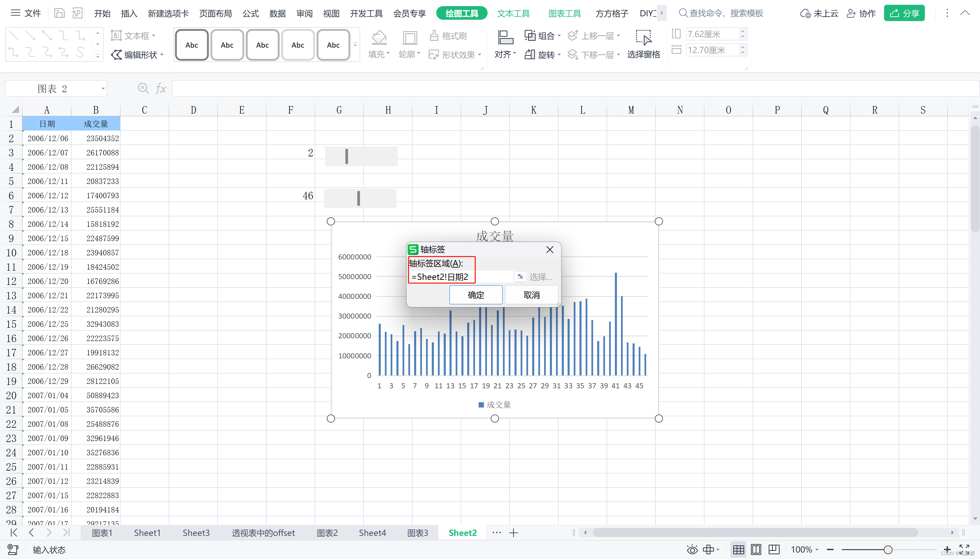Click the 下移一层 send backward icon
Screen dimensions: 980x559
click(x=573, y=55)
